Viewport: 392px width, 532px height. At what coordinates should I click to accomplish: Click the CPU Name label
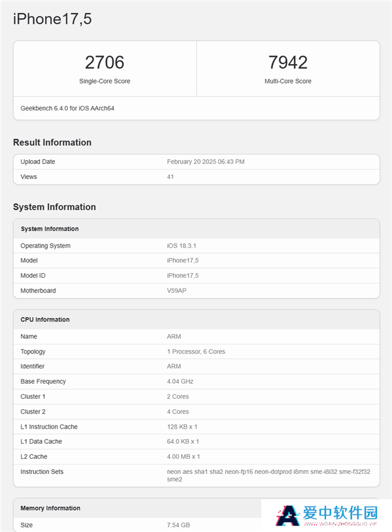click(x=29, y=337)
